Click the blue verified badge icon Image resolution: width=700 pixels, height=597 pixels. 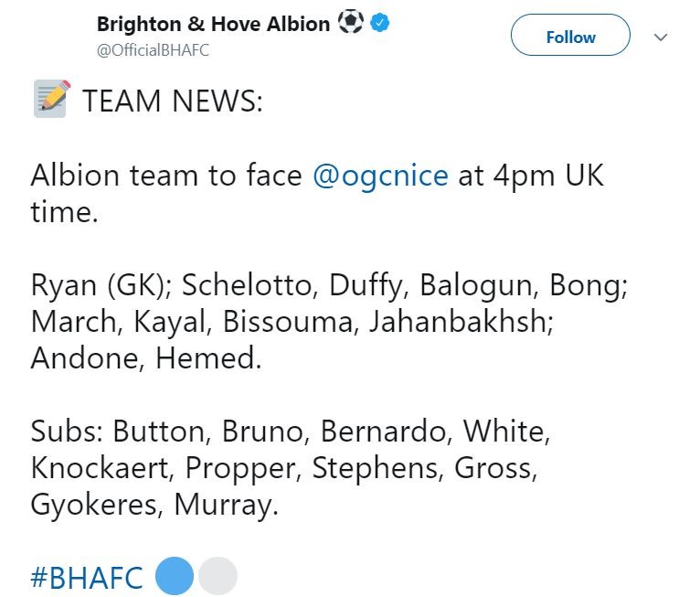coord(380,22)
